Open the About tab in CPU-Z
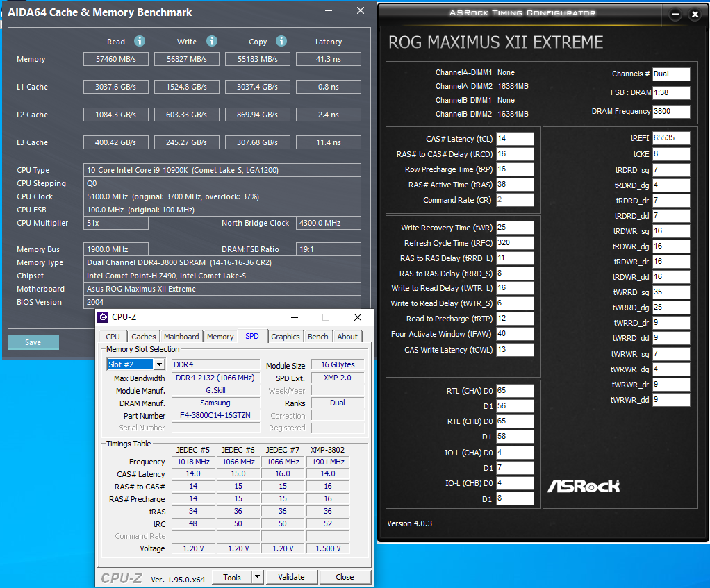Image resolution: width=710 pixels, height=588 pixels. 347,337
